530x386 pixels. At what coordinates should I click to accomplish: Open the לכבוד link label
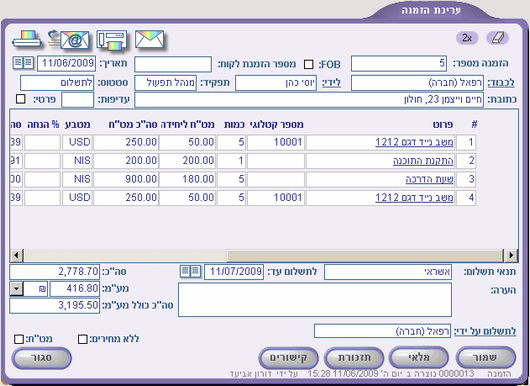(501, 82)
